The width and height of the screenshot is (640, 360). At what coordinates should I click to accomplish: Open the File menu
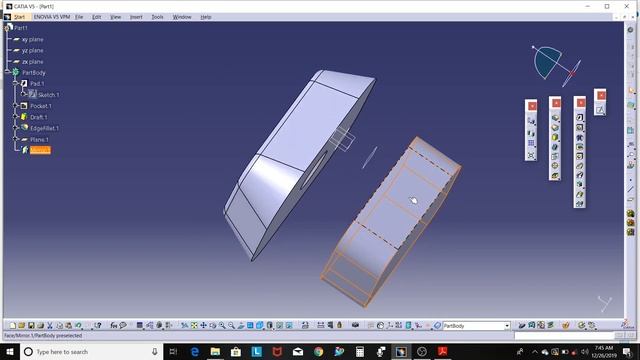79,17
